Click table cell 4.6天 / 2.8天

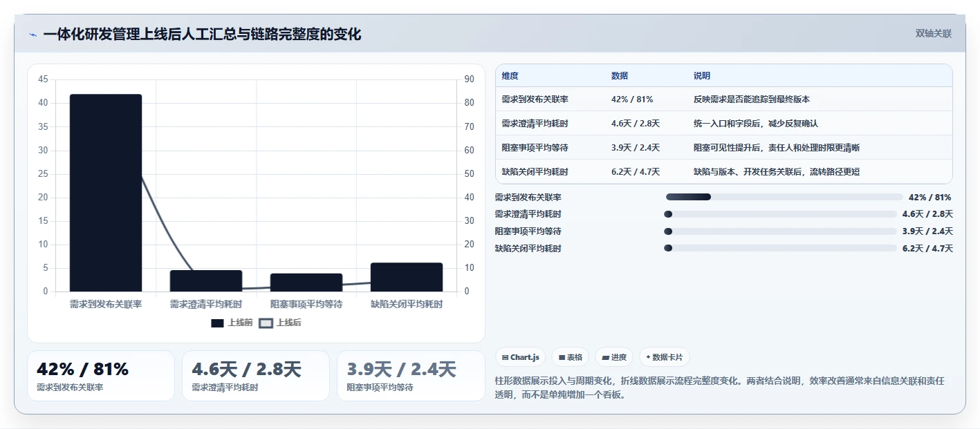point(636,124)
